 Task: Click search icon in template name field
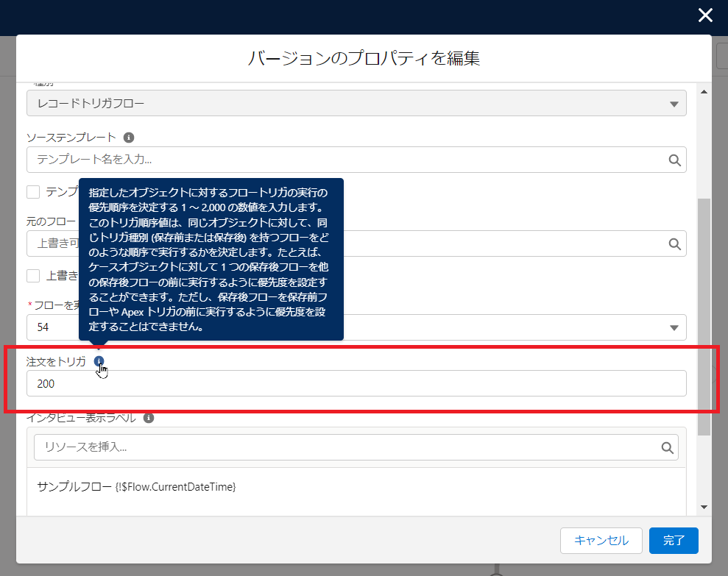674,160
